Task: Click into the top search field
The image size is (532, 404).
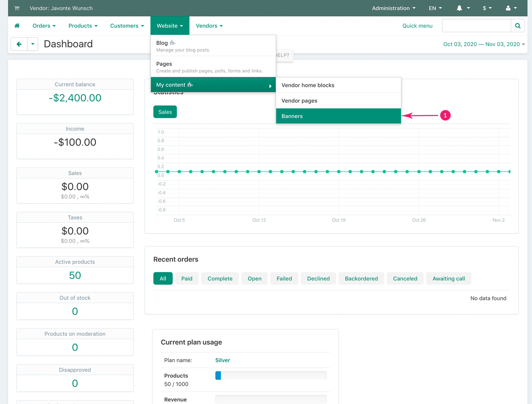Action: pyautogui.click(x=476, y=25)
